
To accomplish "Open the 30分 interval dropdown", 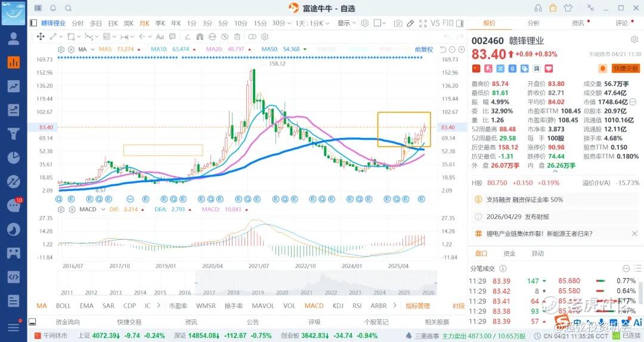I will point(281,23).
